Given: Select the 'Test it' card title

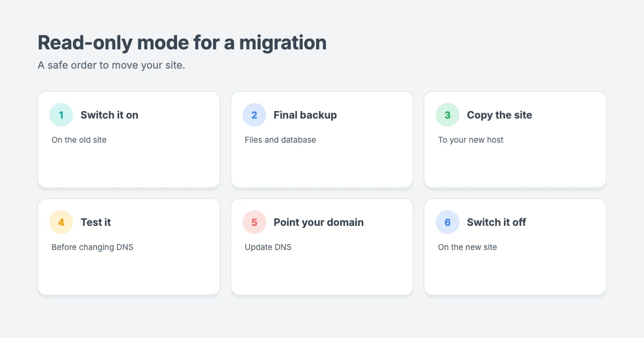Looking at the screenshot, I should tap(96, 222).
